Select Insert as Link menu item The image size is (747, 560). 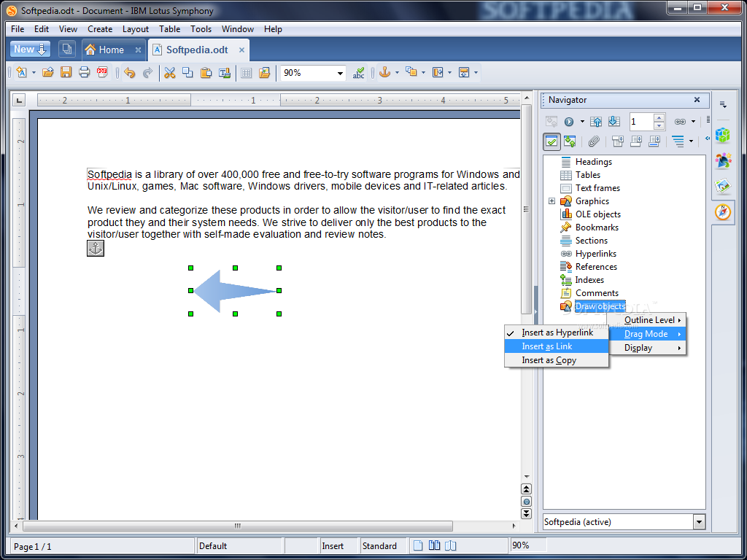click(557, 346)
